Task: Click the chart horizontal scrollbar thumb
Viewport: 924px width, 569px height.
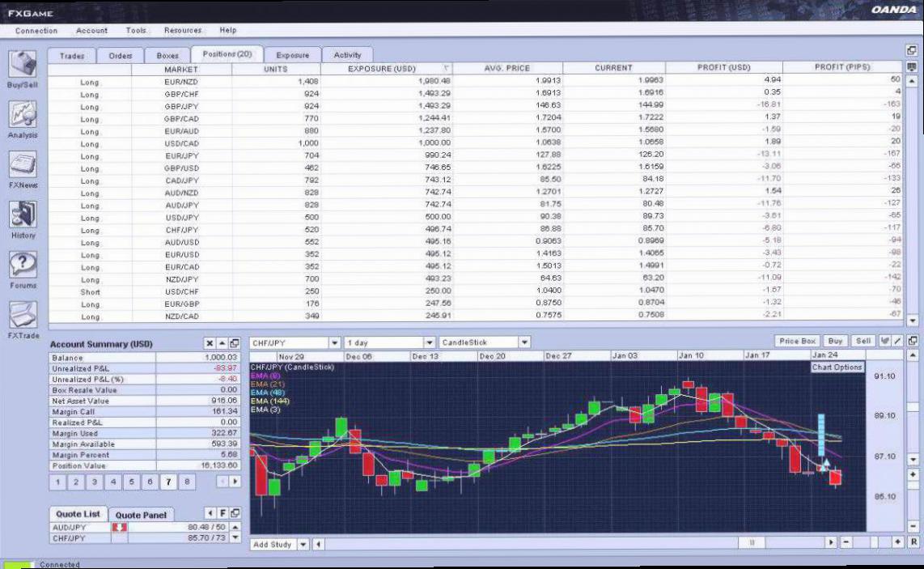Action: tap(752, 541)
